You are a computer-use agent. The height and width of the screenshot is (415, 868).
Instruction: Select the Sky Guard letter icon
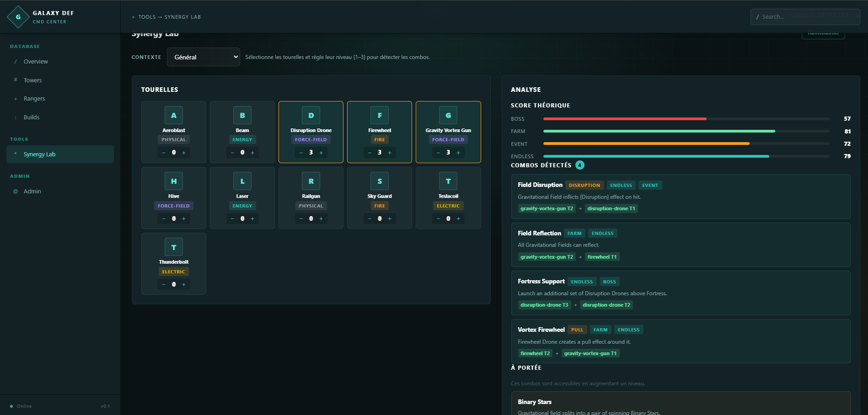[x=380, y=181]
